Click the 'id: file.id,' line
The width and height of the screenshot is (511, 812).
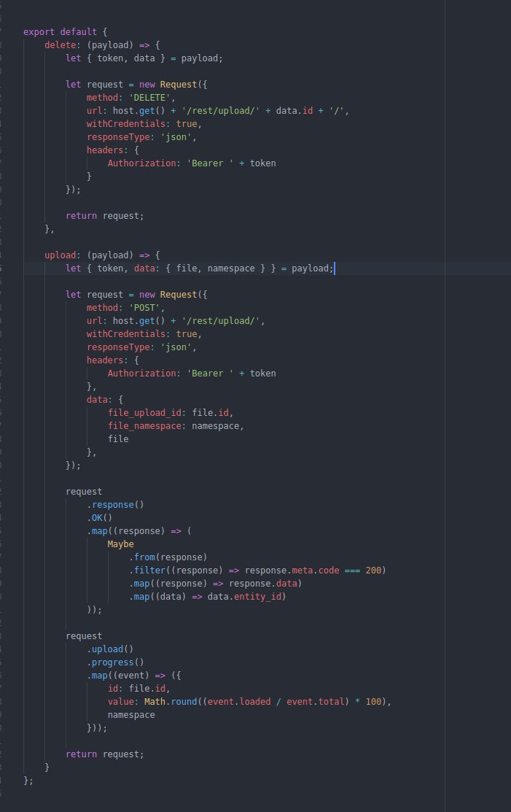[x=139, y=689]
